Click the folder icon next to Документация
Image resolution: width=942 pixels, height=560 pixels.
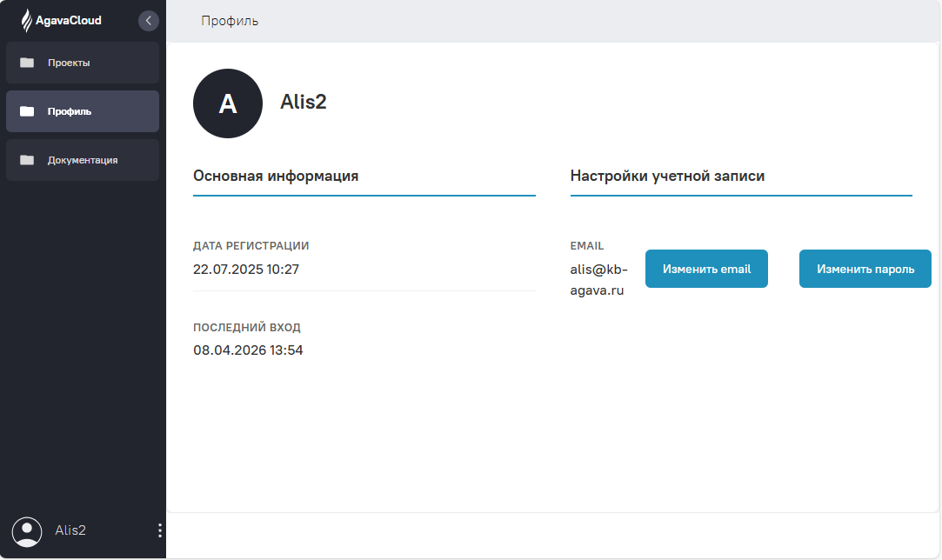[27, 160]
